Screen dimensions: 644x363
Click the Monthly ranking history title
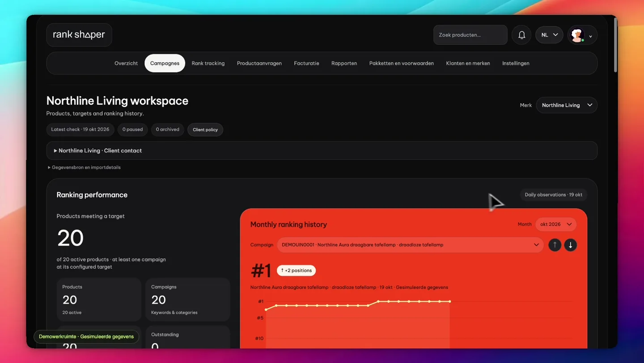tap(288, 224)
